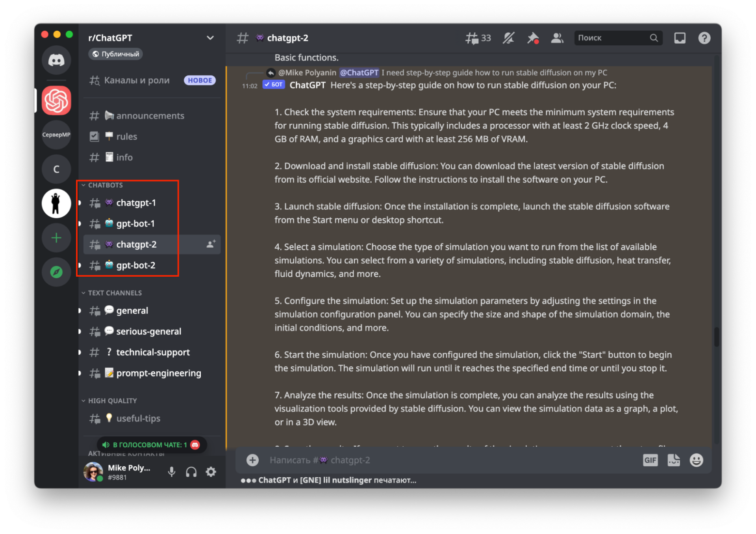Collapse the TEXT CHANNELS category

click(115, 293)
